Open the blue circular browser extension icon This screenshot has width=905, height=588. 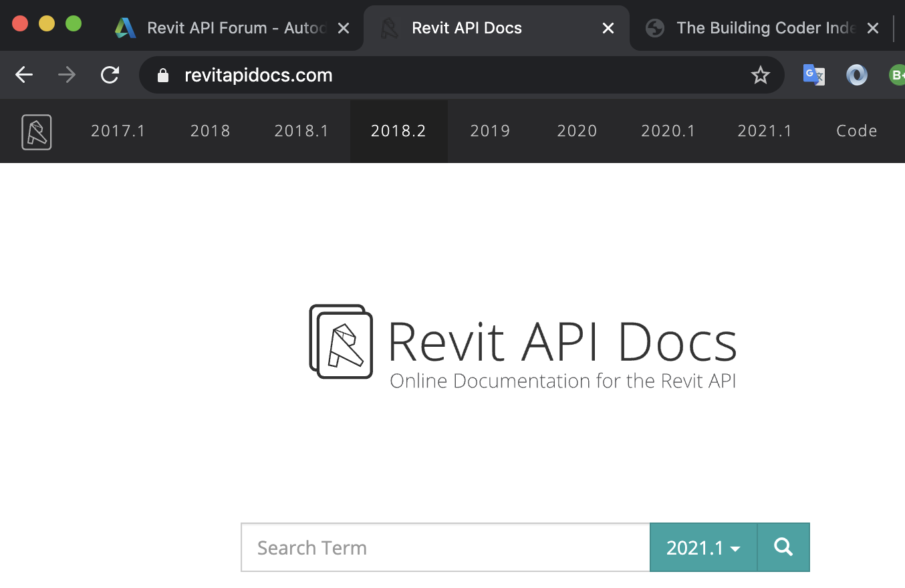pos(856,75)
